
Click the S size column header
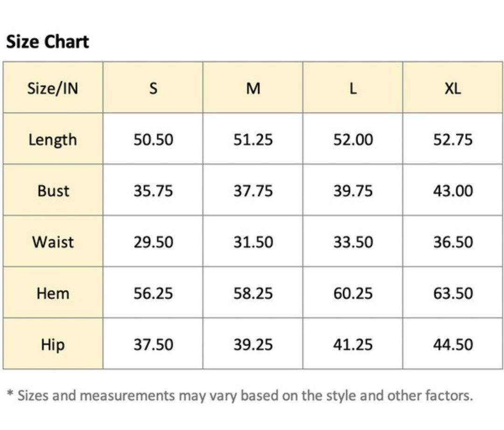[153, 88]
